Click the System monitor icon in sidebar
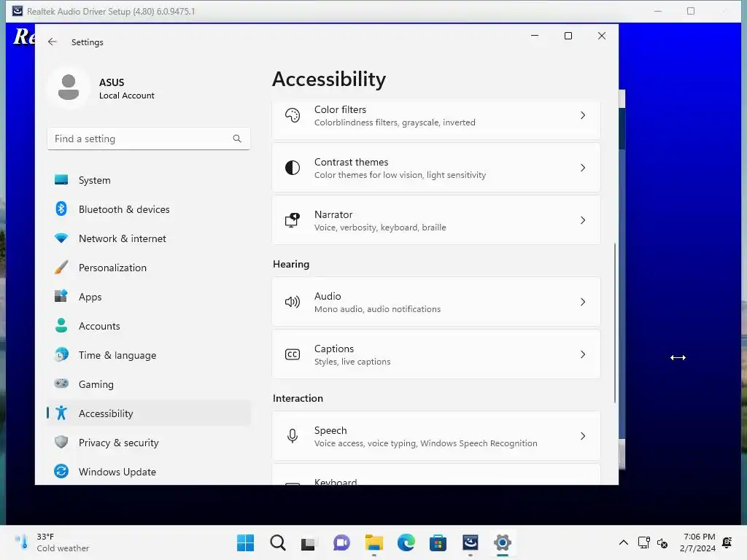 point(61,180)
